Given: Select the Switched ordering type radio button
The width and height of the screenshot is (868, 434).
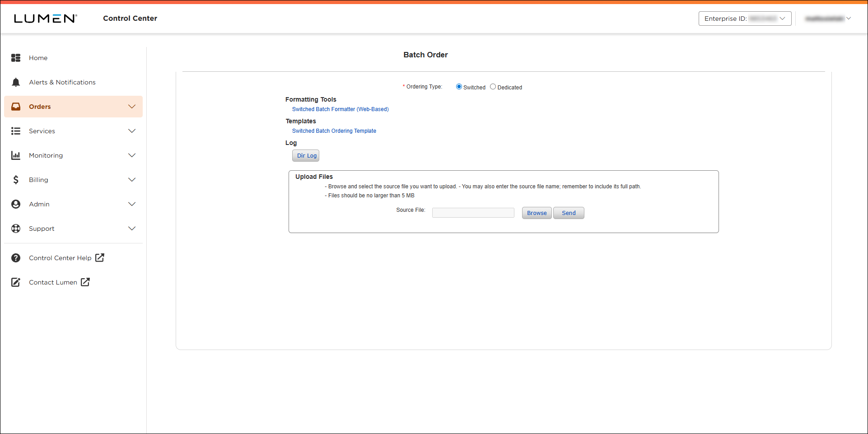Looking at the screenshot, I should [x=459, y=87].
